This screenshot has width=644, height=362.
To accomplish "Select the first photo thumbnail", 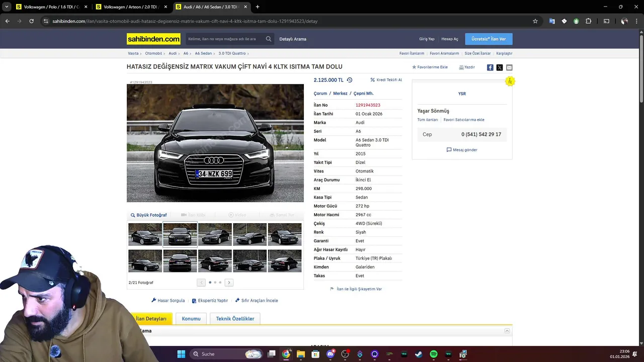I will (x=145, y=234).
